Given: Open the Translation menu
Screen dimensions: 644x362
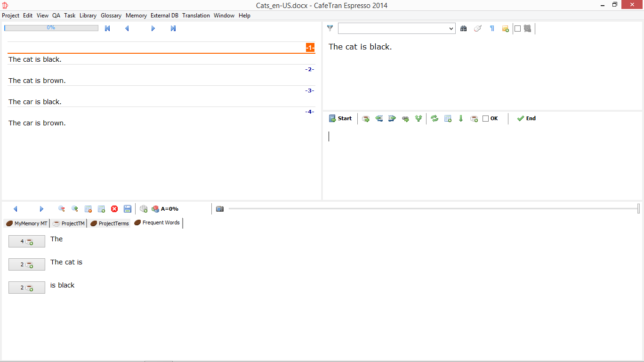Looking at the screenshot, I should pos(196,16).
